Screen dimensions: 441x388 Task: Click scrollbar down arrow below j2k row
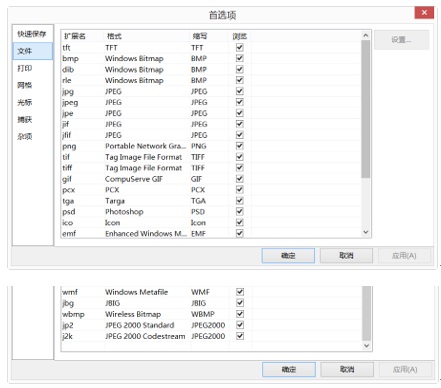pos(366,346)
